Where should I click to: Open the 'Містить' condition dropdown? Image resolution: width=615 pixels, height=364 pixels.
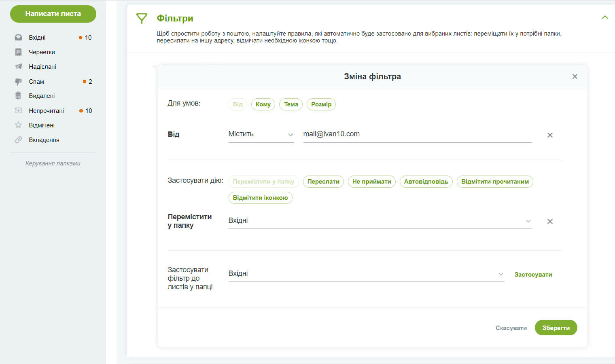(261, 134)
